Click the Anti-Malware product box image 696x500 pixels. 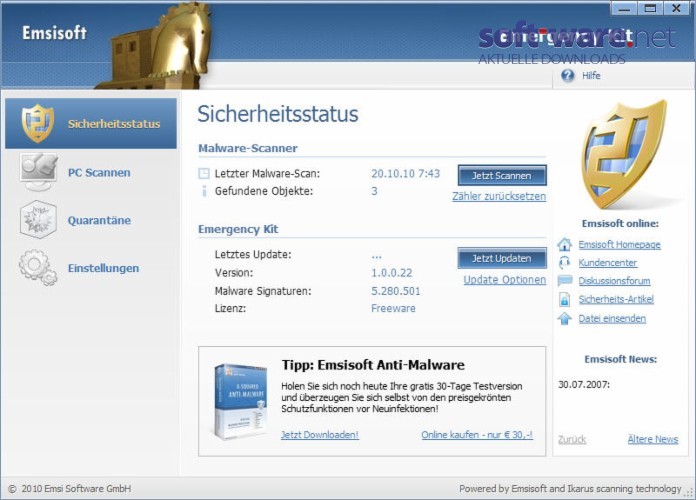pyautogui.click(x=241, y=401)
